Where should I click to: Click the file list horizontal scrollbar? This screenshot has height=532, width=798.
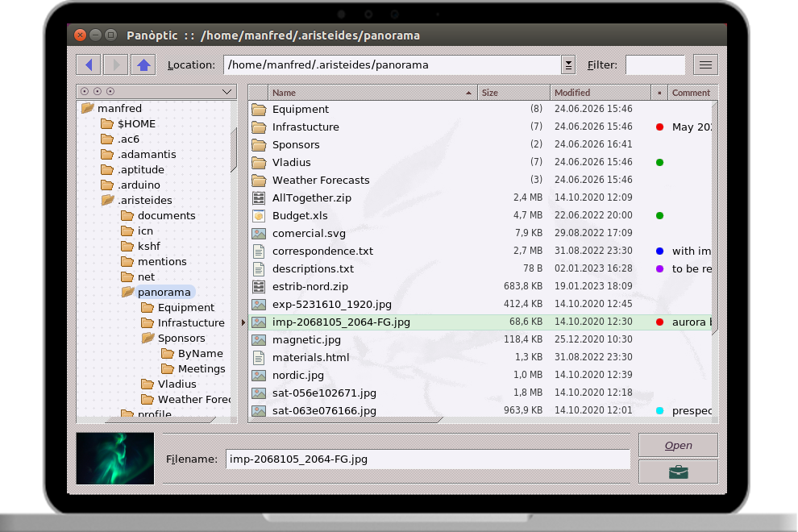coord(345,420)
